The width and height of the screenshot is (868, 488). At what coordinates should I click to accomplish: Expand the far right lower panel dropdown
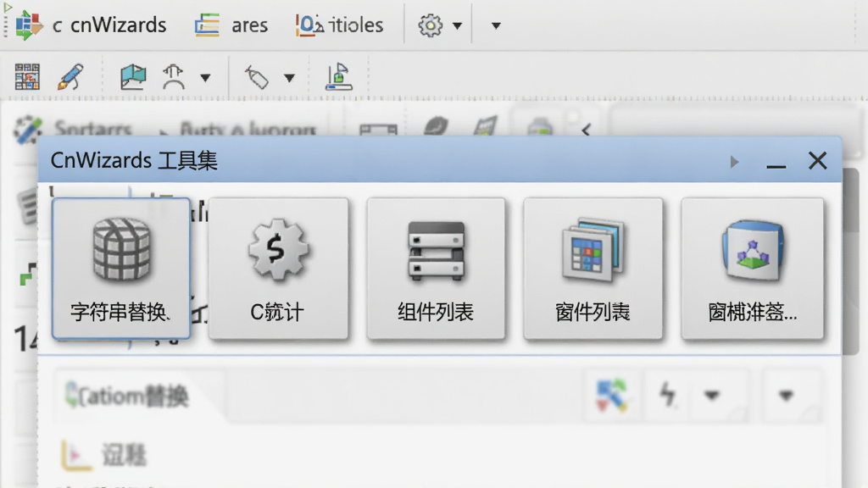pos(786,396)
